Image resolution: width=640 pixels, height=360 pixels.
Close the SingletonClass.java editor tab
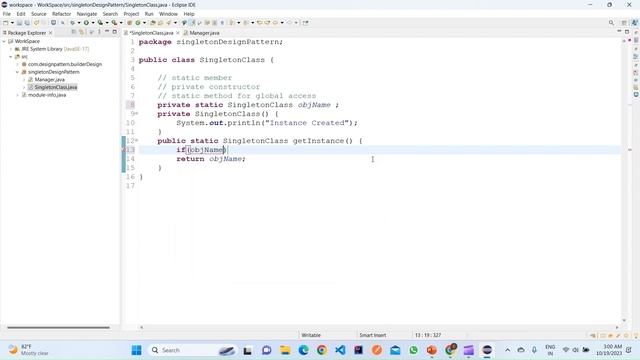click(x=178, y=33)
